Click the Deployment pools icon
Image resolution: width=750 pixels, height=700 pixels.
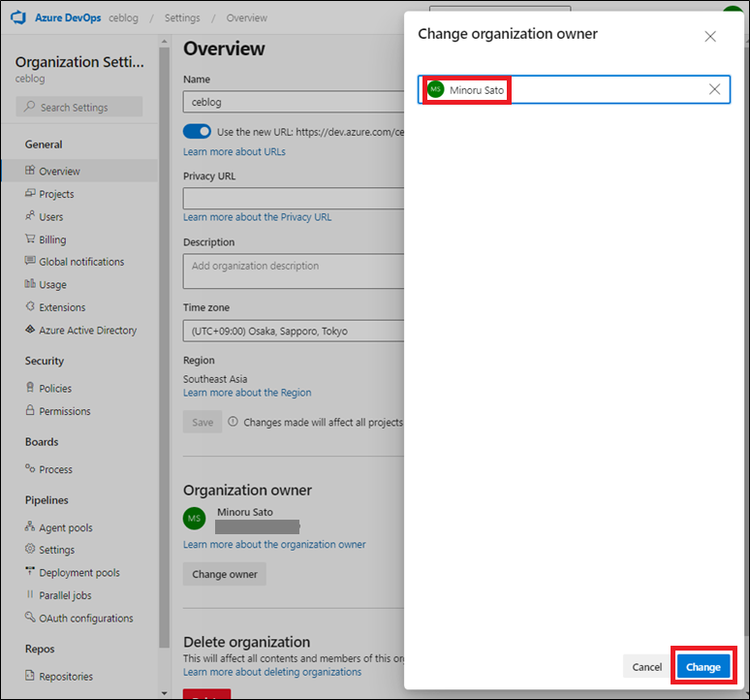click(30, 572)
